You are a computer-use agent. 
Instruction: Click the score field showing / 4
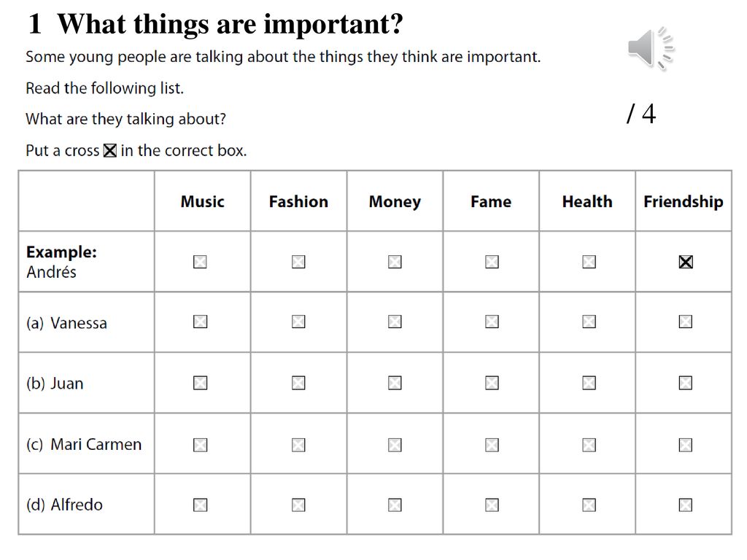pyautogui.click(x=641, y=114)
